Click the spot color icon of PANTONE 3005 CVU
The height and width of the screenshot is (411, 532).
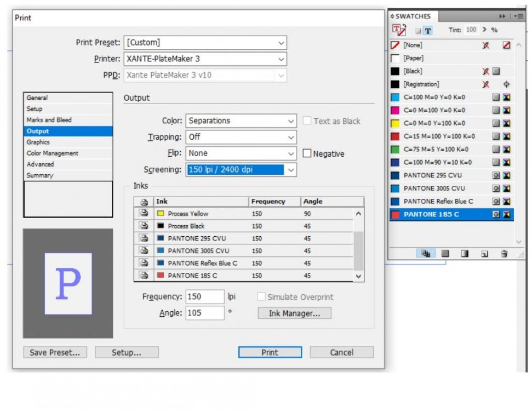496,189
